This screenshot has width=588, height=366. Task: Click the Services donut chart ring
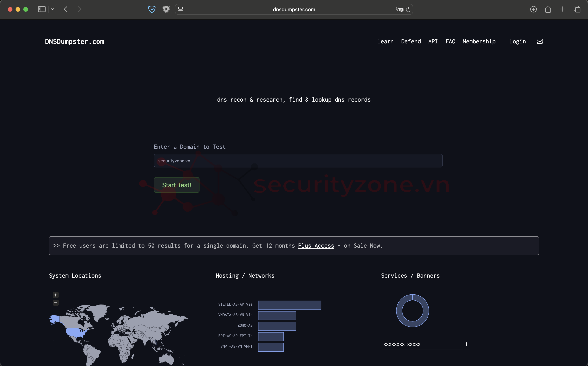(x=399, y=311)
